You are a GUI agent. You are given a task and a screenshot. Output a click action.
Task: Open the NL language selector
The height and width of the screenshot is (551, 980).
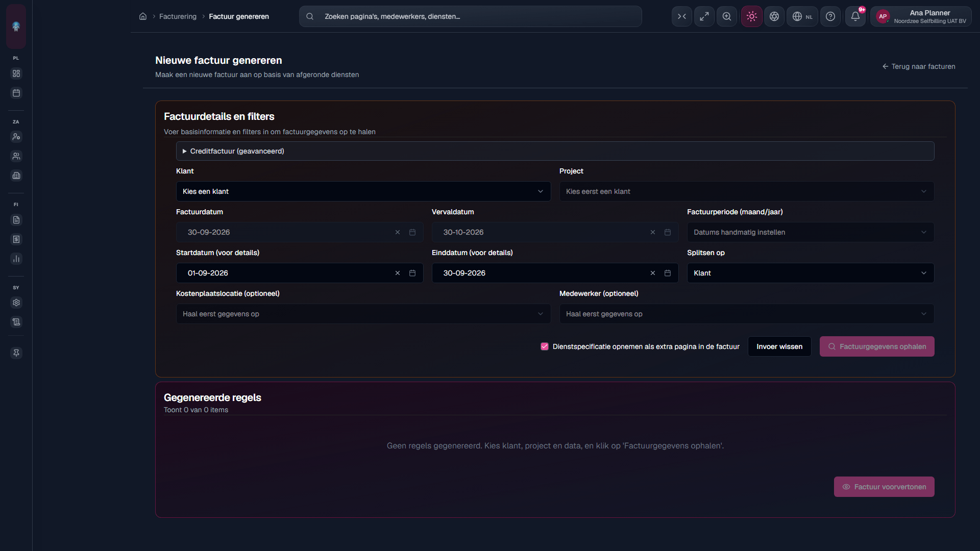click(x=802, y=16)
